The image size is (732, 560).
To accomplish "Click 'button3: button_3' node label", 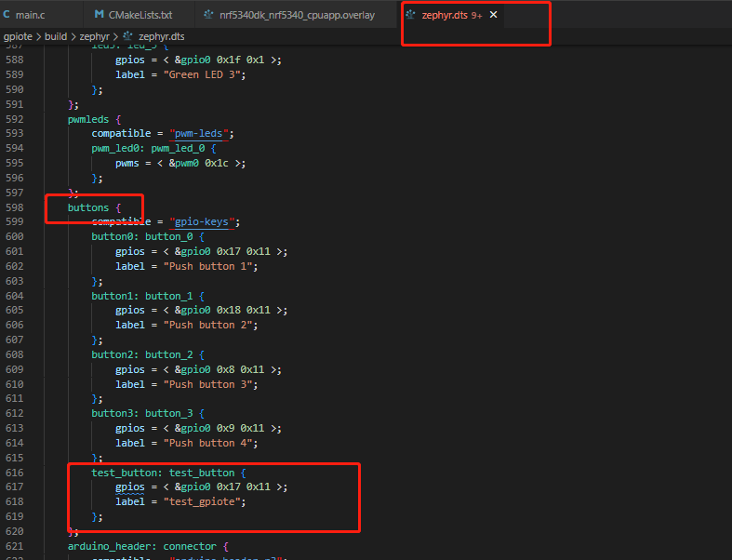I will click(x=142, y=413).
